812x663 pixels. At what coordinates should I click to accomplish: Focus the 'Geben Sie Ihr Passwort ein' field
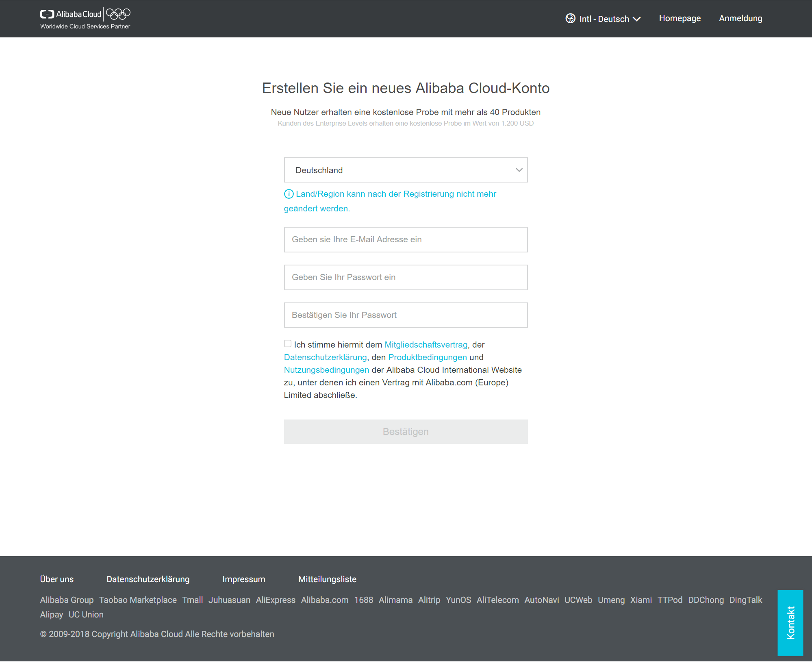(x=406, y=278)
